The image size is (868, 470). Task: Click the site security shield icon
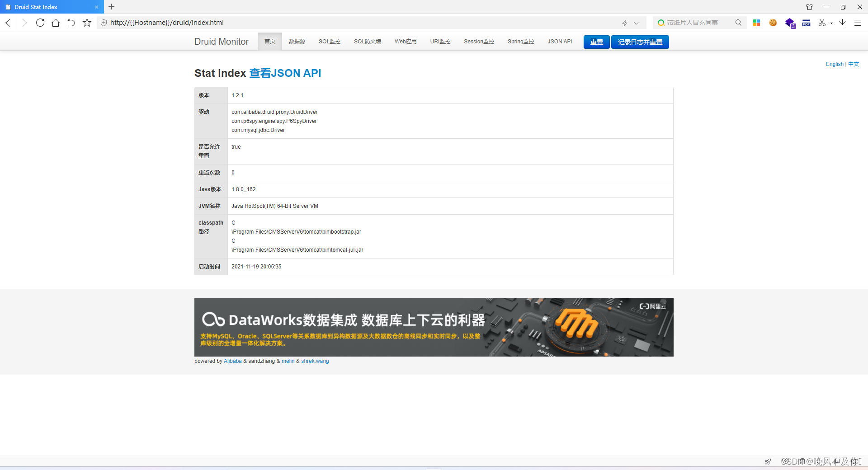click(104, 23)
